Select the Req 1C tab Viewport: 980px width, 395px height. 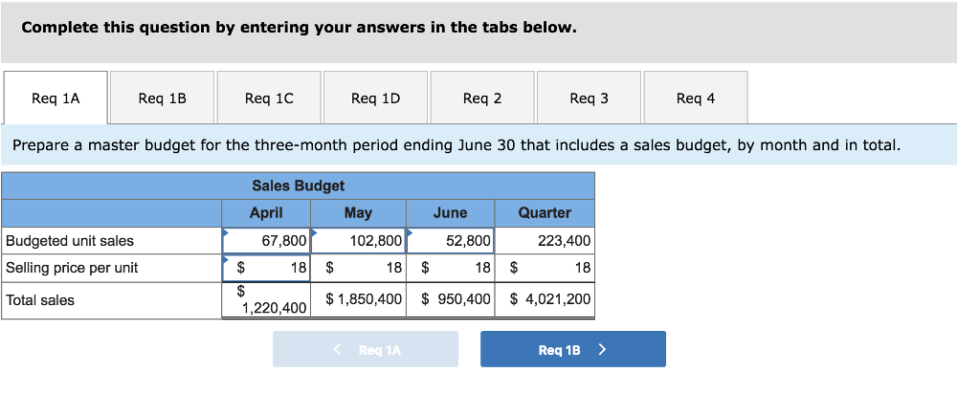coord(269,98)
